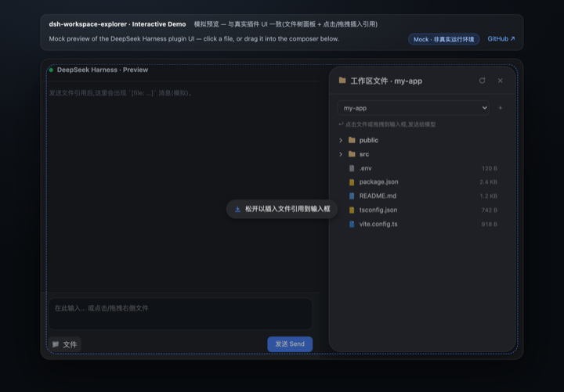Click the folder icon on 文件 button
Image resolution: width=564 pixels, height=392 pixels.
[56, 344]
